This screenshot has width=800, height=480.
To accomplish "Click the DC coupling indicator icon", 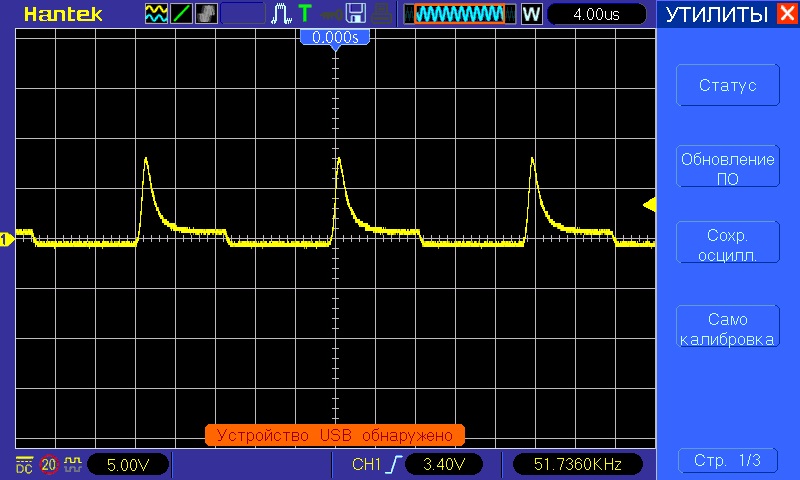I will click(x=25, y=464).
